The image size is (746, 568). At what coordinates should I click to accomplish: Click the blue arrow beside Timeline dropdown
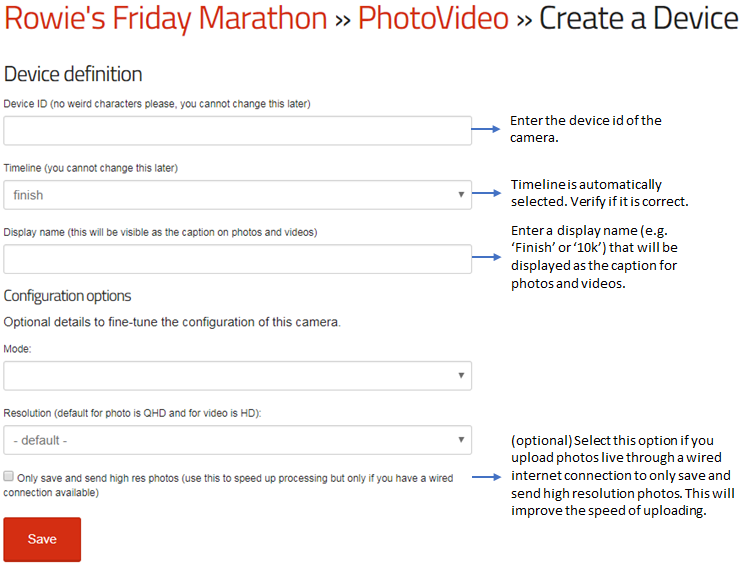click(487, 193)
